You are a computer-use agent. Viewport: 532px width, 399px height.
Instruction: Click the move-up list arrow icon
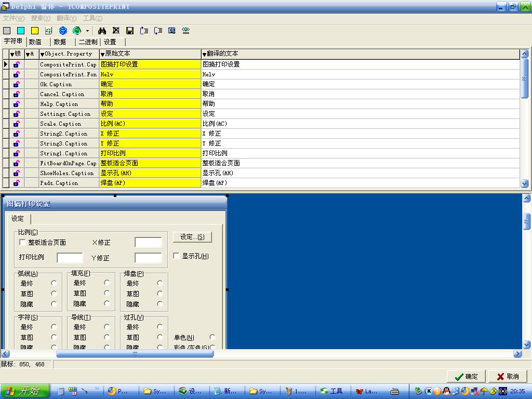click(x=144, y=31)
